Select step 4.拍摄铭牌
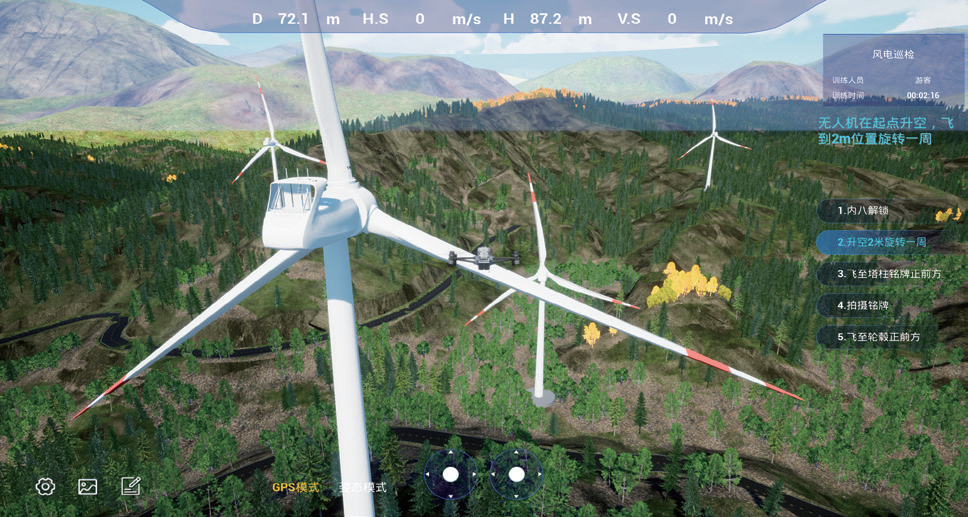 click(x=864, y=305)
